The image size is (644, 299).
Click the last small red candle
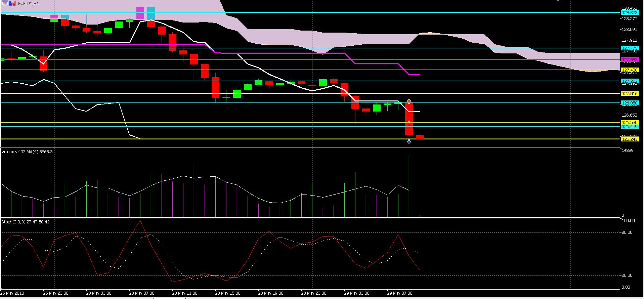click(420, 137)
